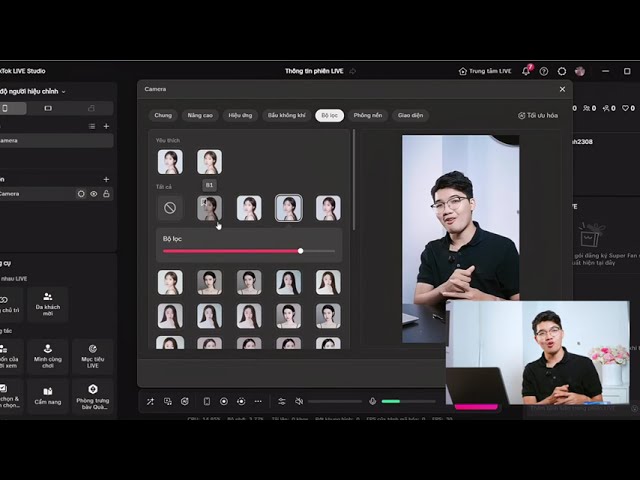
Task: Switch to the Chung tab
Action: [163, 116]
